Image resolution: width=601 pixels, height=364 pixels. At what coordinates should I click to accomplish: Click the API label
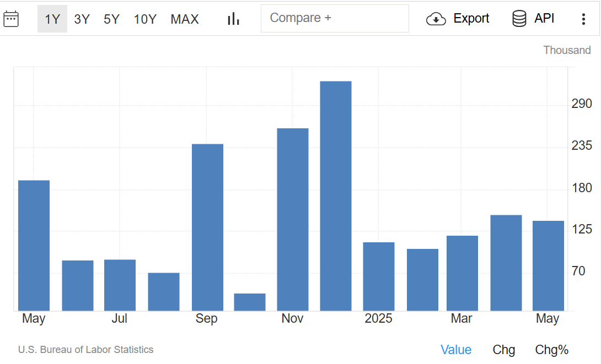[544, 18]
